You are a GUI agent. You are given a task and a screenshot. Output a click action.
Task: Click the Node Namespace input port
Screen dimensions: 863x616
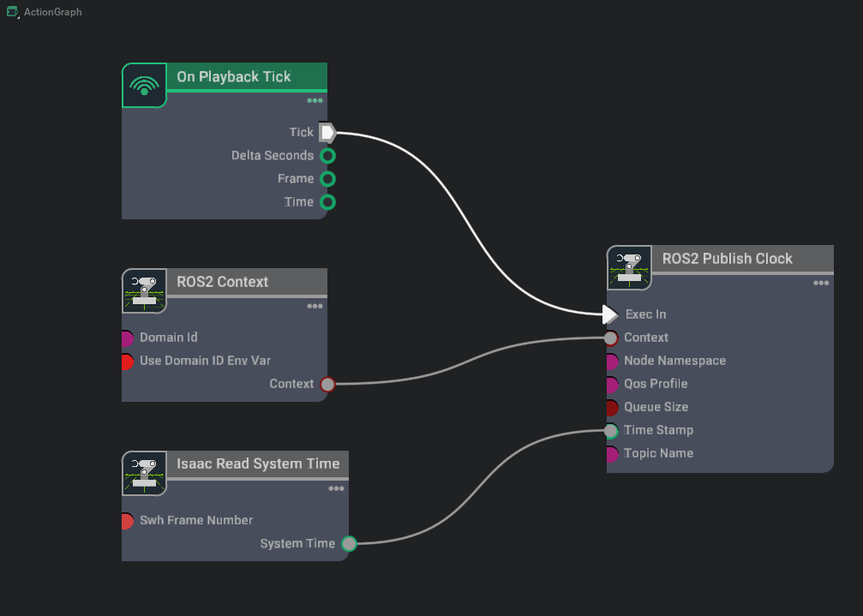tap(612, 362)
